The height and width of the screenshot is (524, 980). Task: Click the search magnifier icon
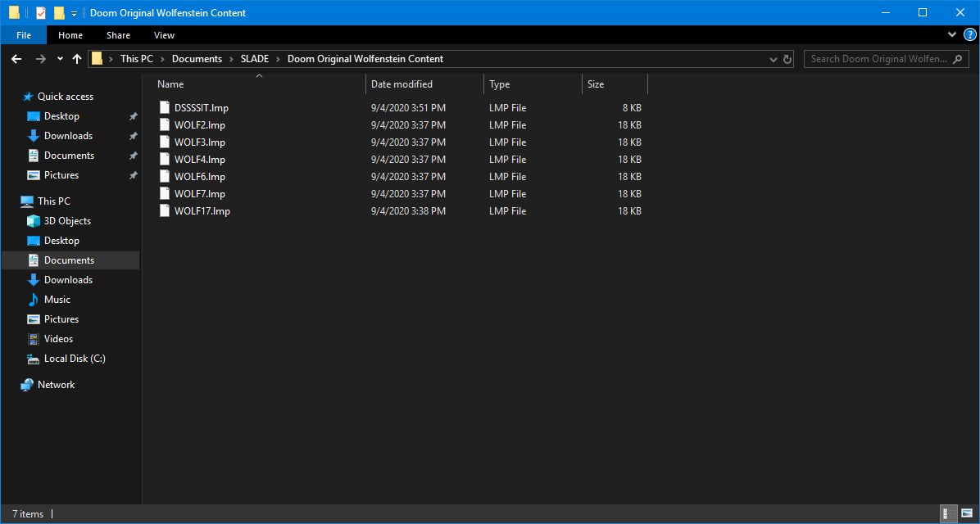(x=957, y=59)
